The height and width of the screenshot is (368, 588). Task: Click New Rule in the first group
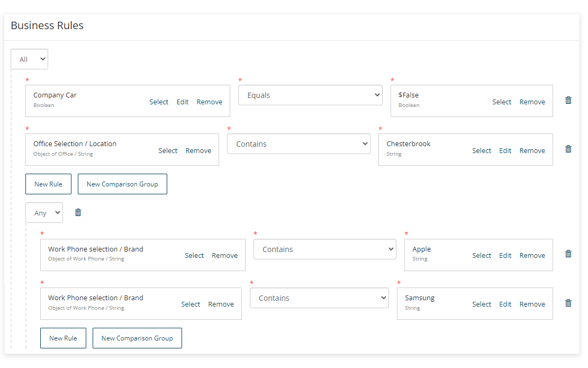(48, 184)
